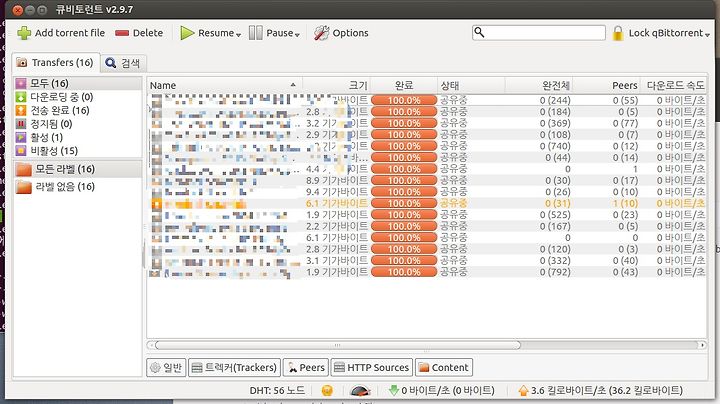Open the Lock qBittorrent dropdown arrow
Image resolution: width=720 pixels, height=404 pixels.
pos(707,35)
